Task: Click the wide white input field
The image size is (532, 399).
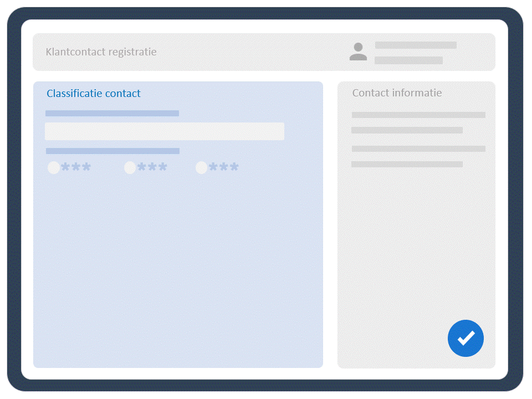Action: click(x=165, y=131)
